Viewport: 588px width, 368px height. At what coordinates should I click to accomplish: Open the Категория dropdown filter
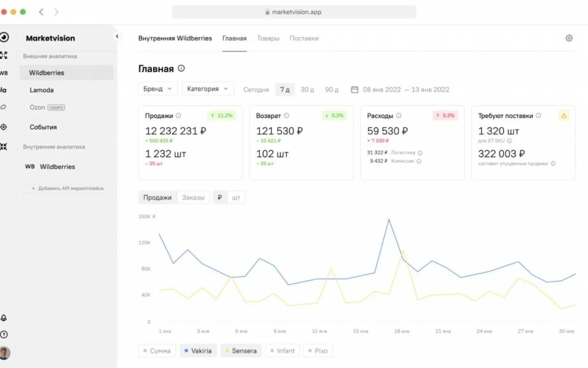tap(208, 89)
